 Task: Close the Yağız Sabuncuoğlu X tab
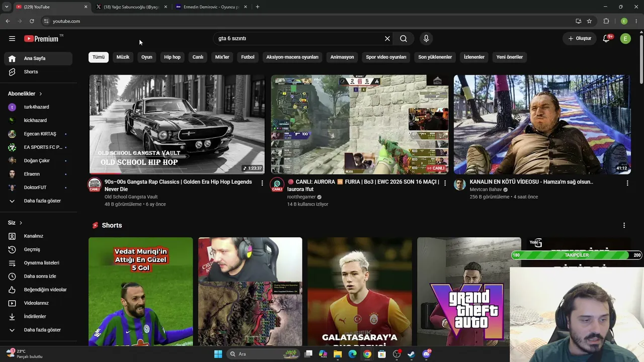tap(166, 7)
